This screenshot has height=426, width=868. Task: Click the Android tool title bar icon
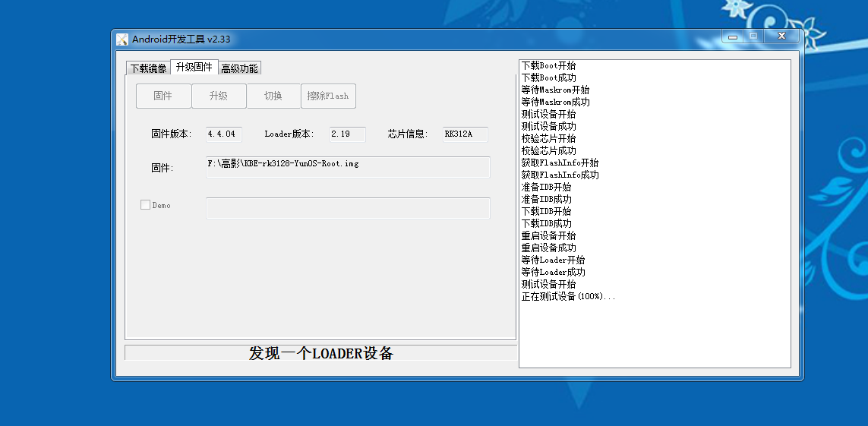[122, 39]
